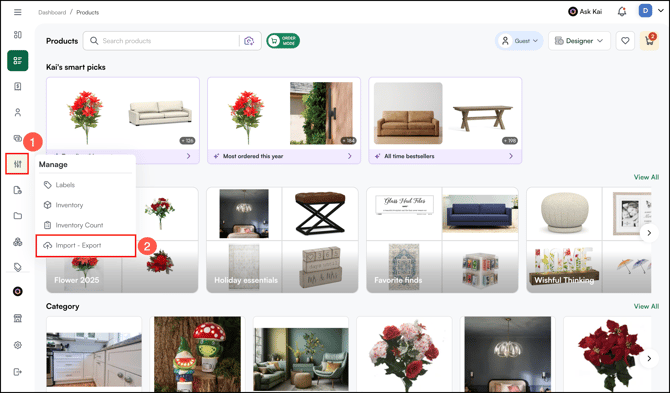Screen dimensions: 670x393
Task: Open the document report icon in sidebar
Action: tap(18, 190)
